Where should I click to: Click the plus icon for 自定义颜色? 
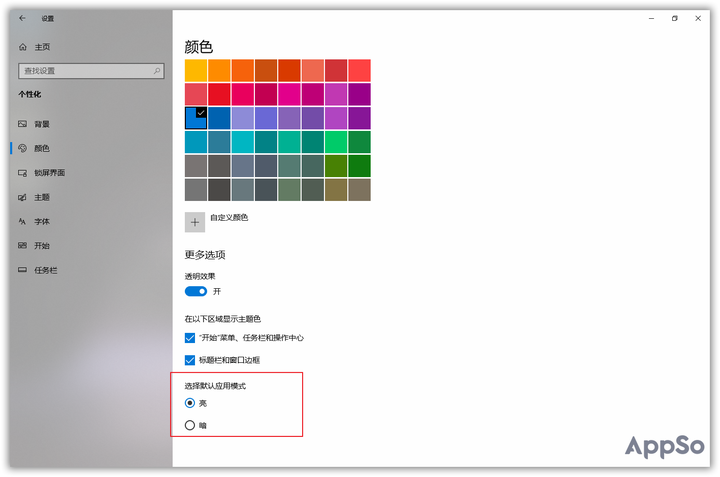coord(195,222)
